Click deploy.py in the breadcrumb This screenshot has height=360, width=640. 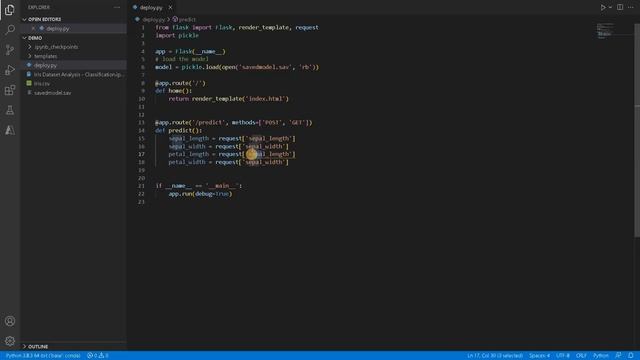pyautogui.click(x=153, y=20)
